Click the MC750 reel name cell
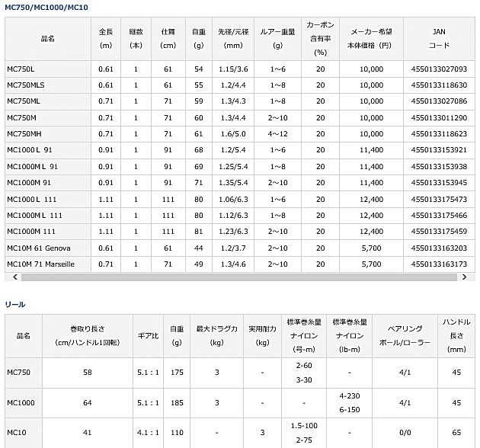The height and width of the screenshot is (448, 480). tap(24, 373)
